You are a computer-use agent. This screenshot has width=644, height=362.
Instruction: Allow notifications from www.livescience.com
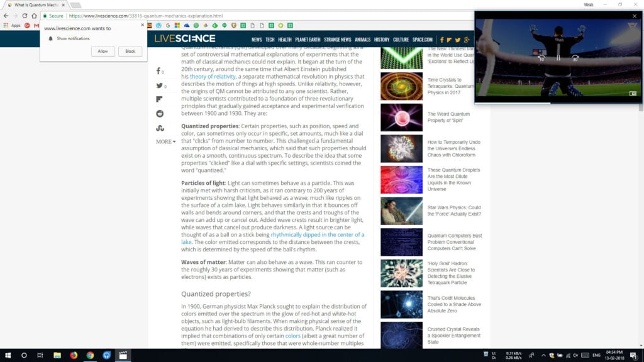click(103, 52)
